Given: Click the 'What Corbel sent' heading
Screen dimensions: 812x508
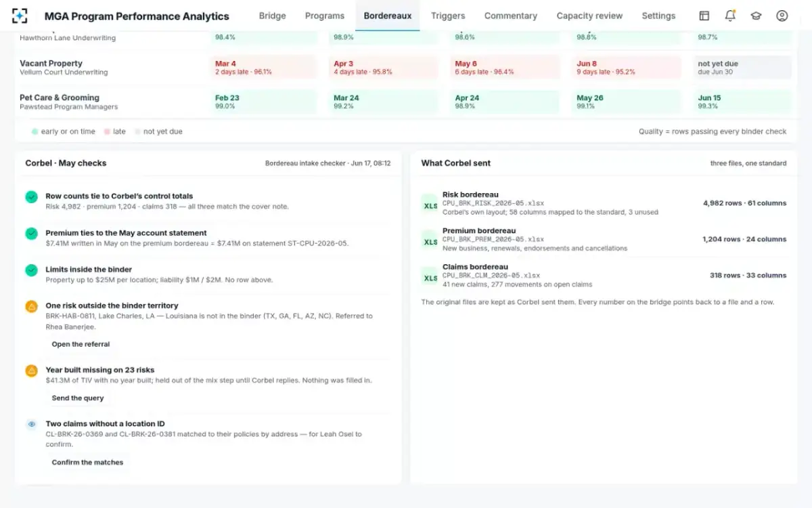Looking at the screenshot, I should click(456, 163).
